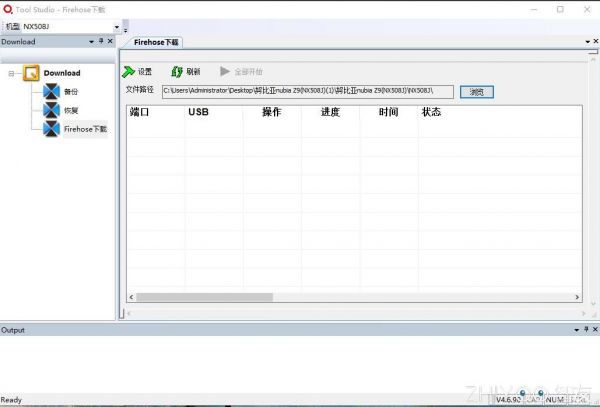
Task: Collapse the Download tree node
Action: (x=11, y=73)
